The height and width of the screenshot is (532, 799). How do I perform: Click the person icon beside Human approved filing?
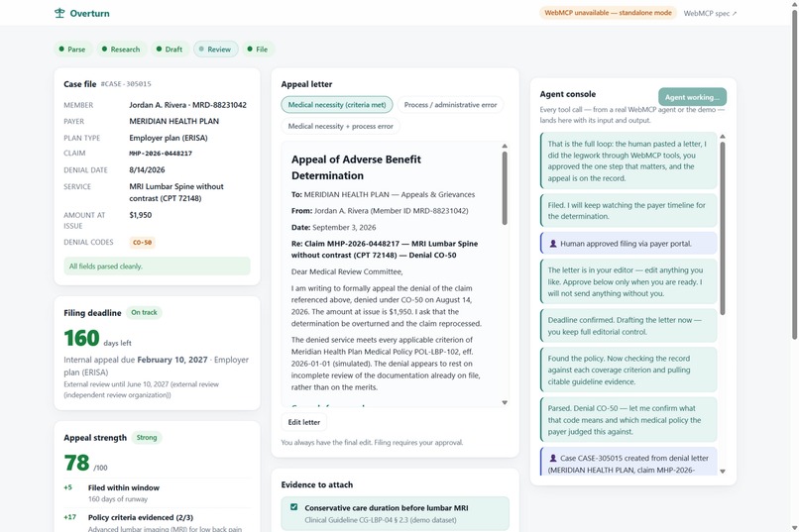click(553, 244)
